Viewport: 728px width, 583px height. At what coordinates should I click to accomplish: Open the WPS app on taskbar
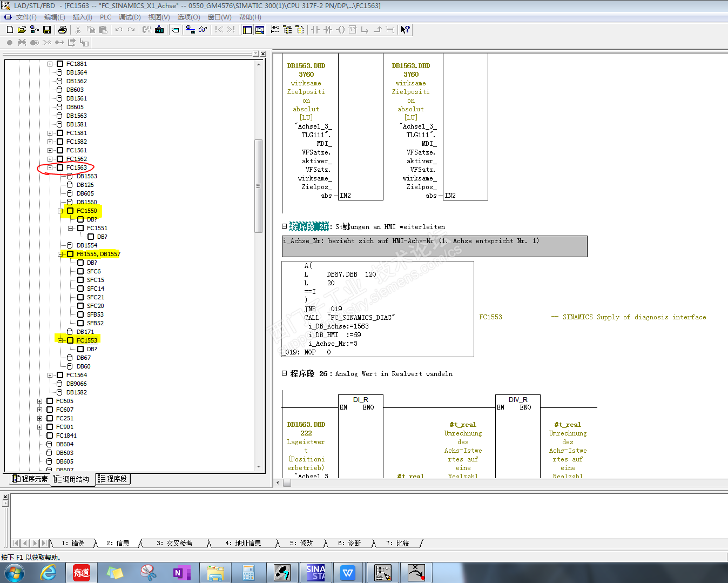click(x=348, y=572)
